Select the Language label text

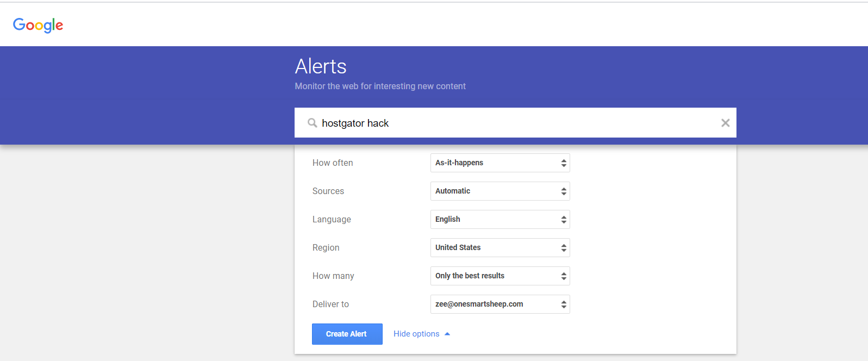click(x=332, y=219)
